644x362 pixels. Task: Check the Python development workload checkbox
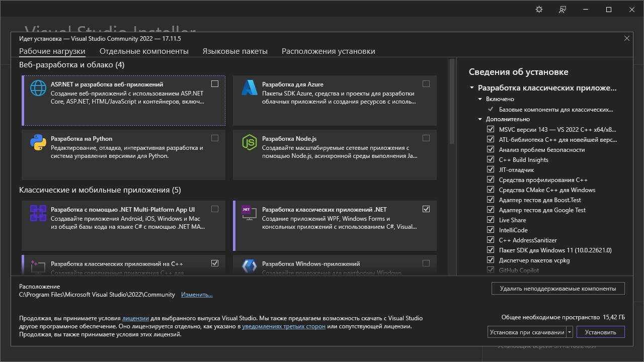pyautogui.click(x=215, y=138)
